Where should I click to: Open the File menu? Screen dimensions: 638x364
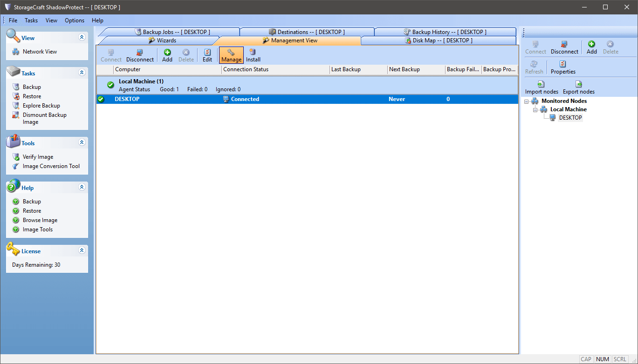(13, 20)
